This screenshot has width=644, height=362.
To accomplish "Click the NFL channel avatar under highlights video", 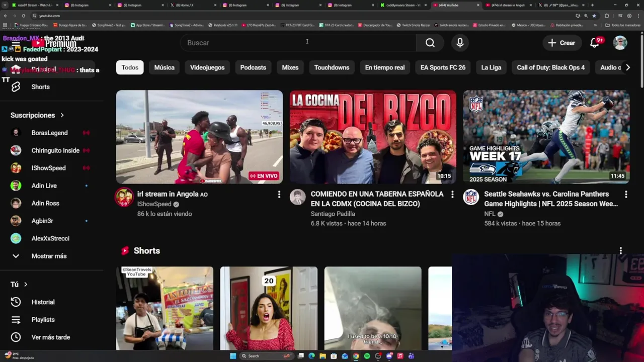I will click(x=471, y=197).
